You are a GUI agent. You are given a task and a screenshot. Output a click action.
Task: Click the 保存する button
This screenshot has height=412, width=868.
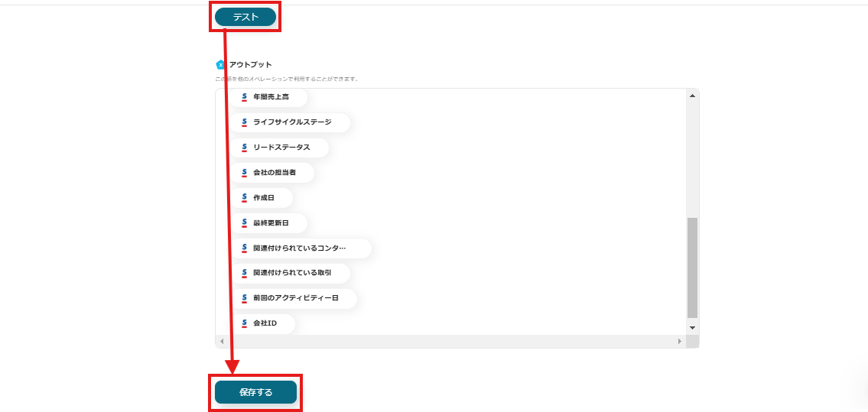(x=255, y=392)
